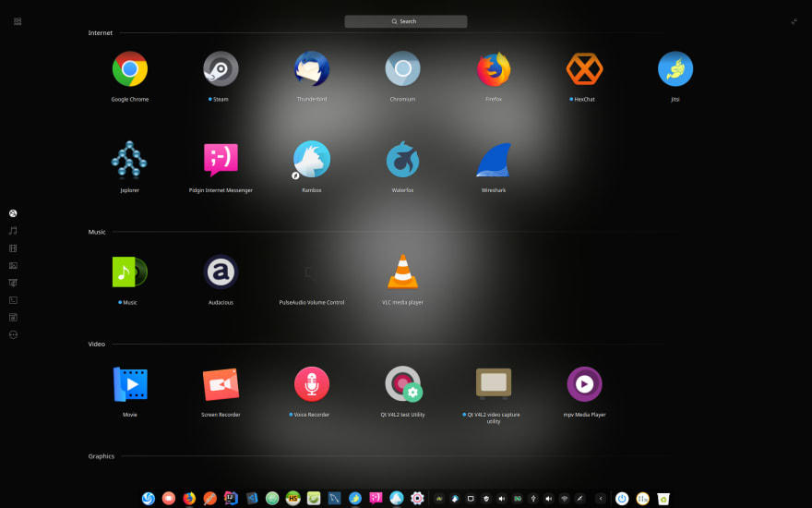Open Control Center gear icon in dock
Screen dimensions: 812x508
pyautogui.click(x=417, y=498)
